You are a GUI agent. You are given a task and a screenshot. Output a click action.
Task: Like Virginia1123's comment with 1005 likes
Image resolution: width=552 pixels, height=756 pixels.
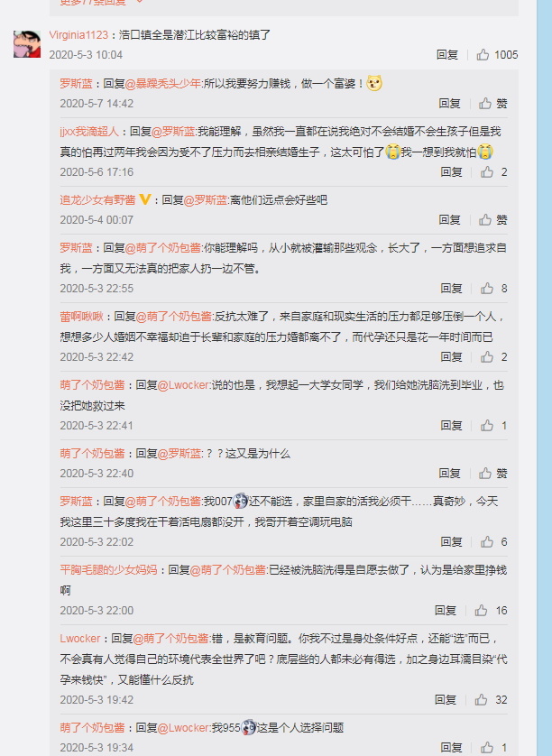pyautogui.click(x=497, y=55)
